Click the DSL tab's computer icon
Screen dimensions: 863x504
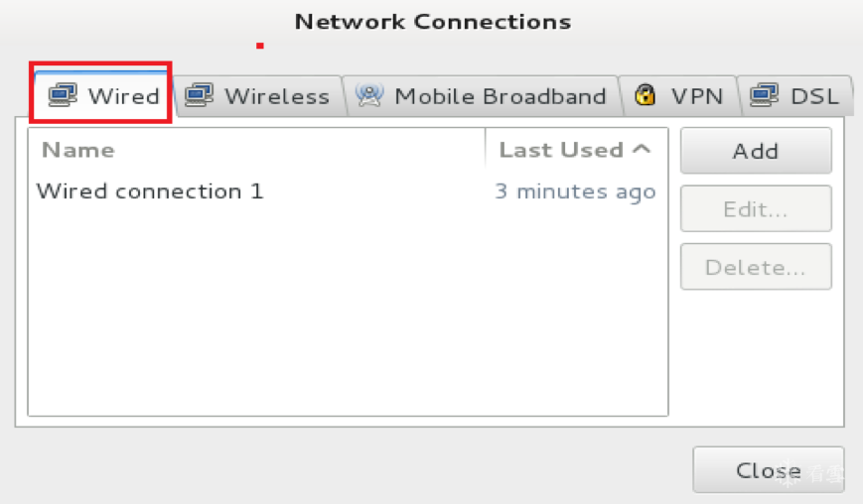pos(764,95)
